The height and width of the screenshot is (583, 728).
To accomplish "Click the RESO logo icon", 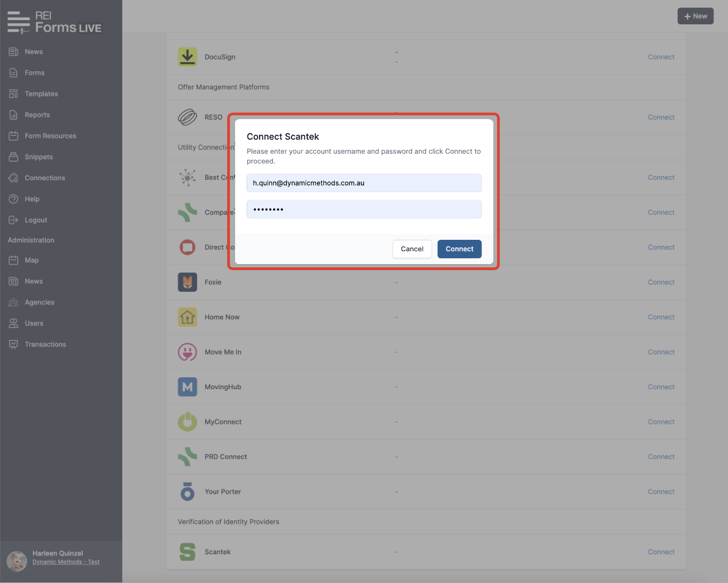I will click(x=188, y=117).
